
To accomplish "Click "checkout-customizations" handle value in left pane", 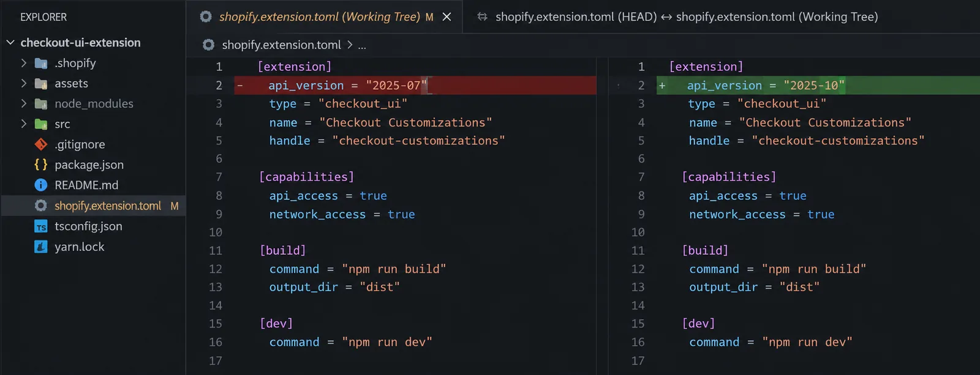I will tap(419, 141).
